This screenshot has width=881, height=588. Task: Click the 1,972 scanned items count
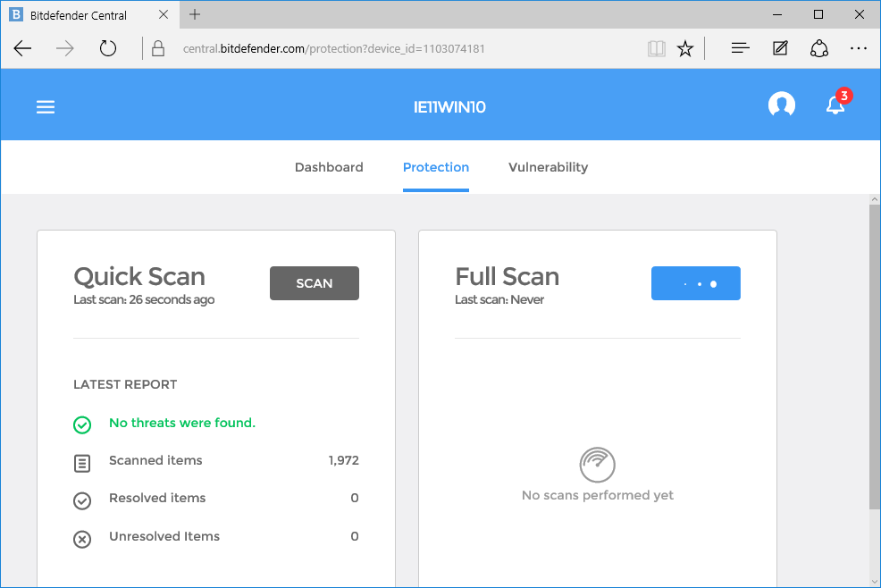(343, 460)
